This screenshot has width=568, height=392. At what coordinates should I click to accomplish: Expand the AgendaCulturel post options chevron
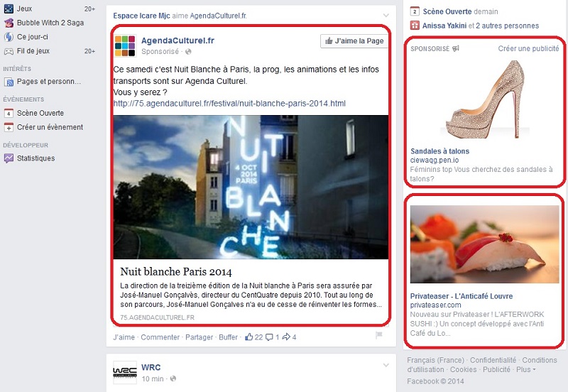coord(386,15)
